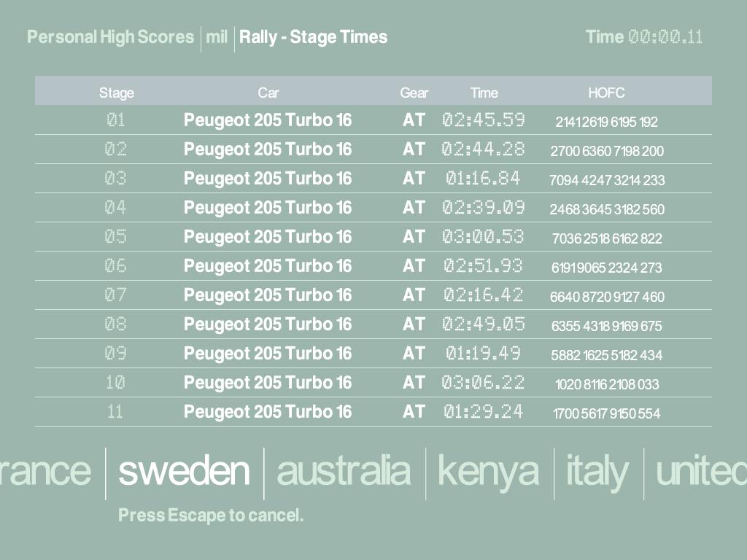
Task: Click the Personal High Scores heading
Action: [x=111, y=37]
